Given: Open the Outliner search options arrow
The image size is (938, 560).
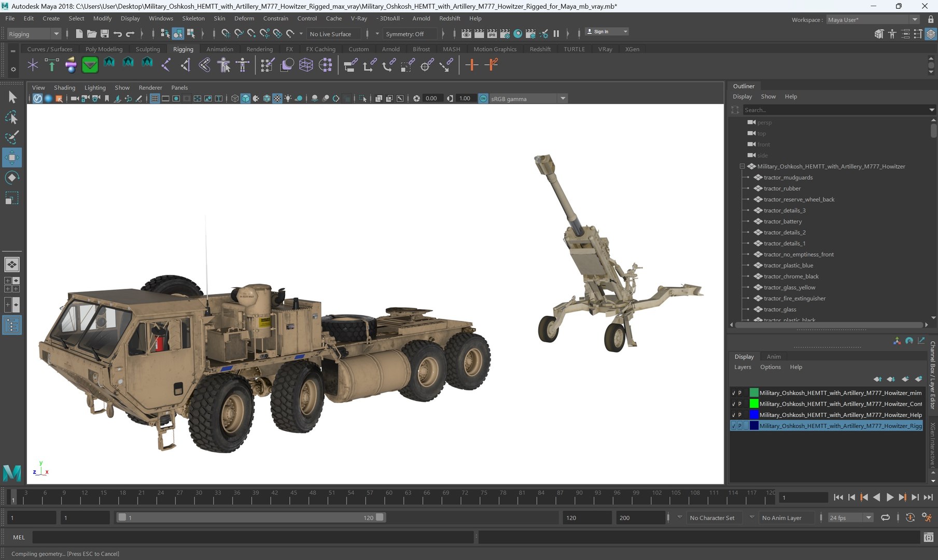Looking at the screenshot, I should click(x=931, y=110).
